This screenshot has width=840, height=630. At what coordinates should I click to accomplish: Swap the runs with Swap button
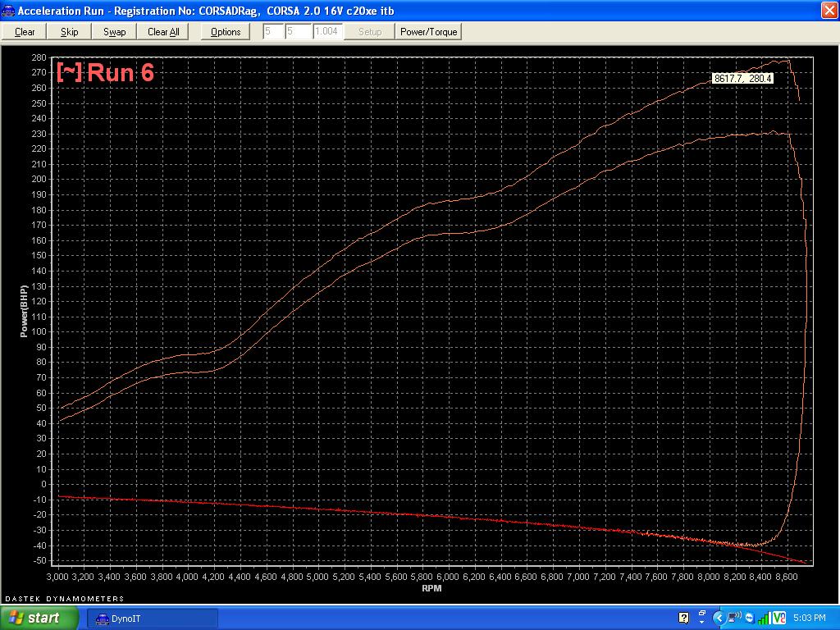pyautogui.click(x=114, y=32)
